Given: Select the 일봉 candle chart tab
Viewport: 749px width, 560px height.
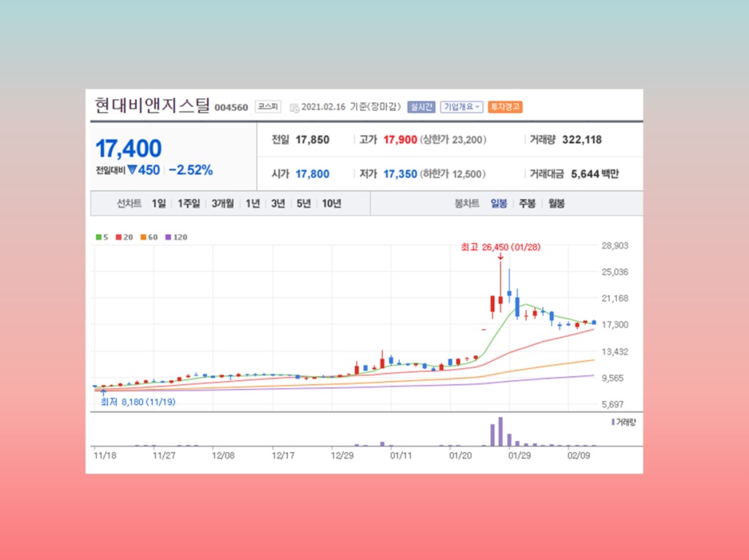Looking at the screenshot, I should coord(499,204).
